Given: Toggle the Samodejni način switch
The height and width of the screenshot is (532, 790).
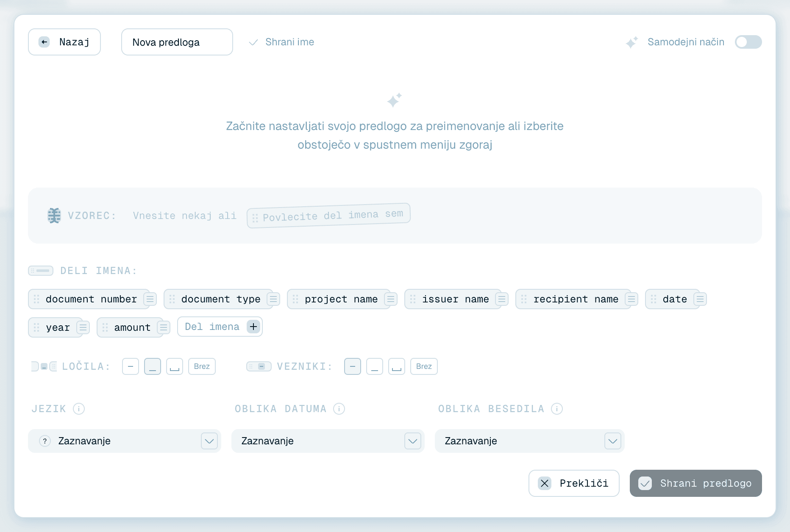Looking at the screenshot, I should 748,42.
